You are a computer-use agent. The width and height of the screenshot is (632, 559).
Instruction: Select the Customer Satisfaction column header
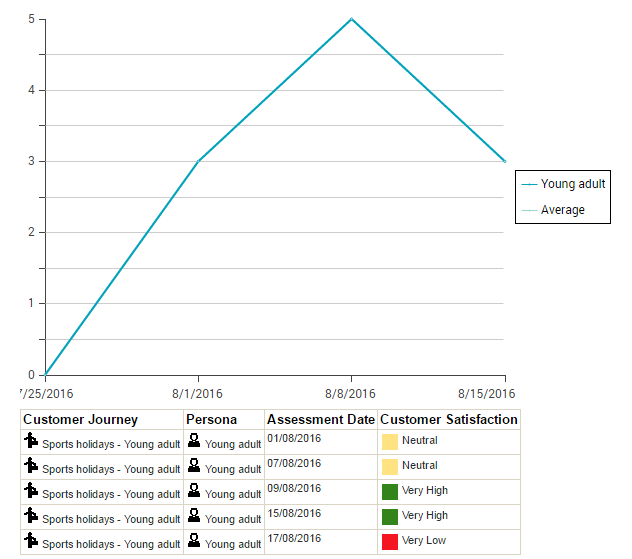coord(448,420)
